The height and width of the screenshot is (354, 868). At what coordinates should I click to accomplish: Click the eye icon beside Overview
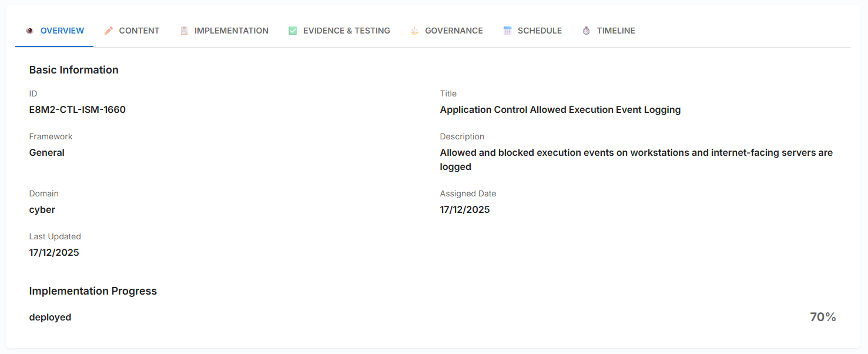pos(29,31)
